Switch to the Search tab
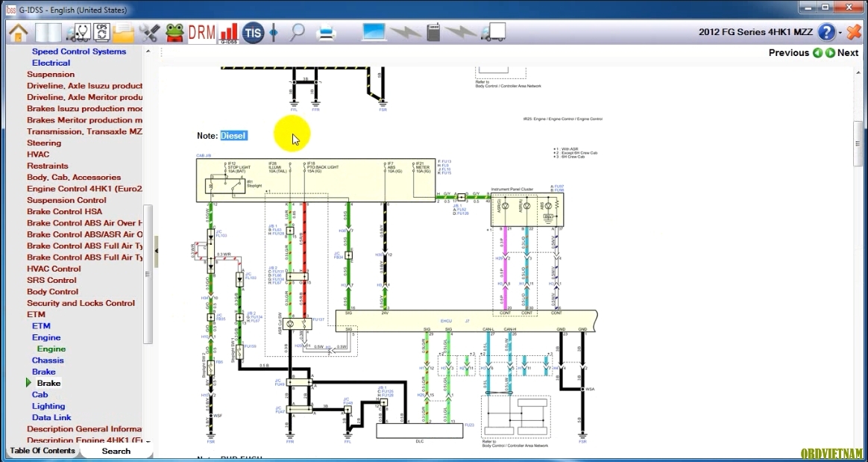This screenshot has height=462, width=868. [116, 451]
